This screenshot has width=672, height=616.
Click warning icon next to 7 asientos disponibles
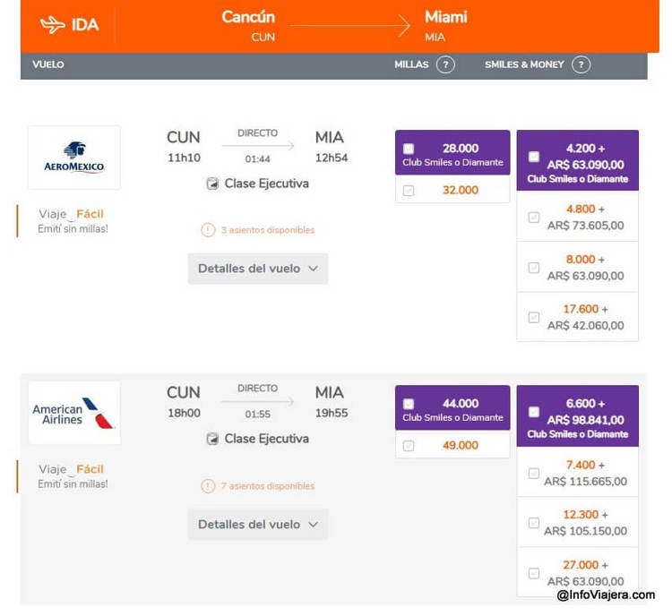click(208, 486)
